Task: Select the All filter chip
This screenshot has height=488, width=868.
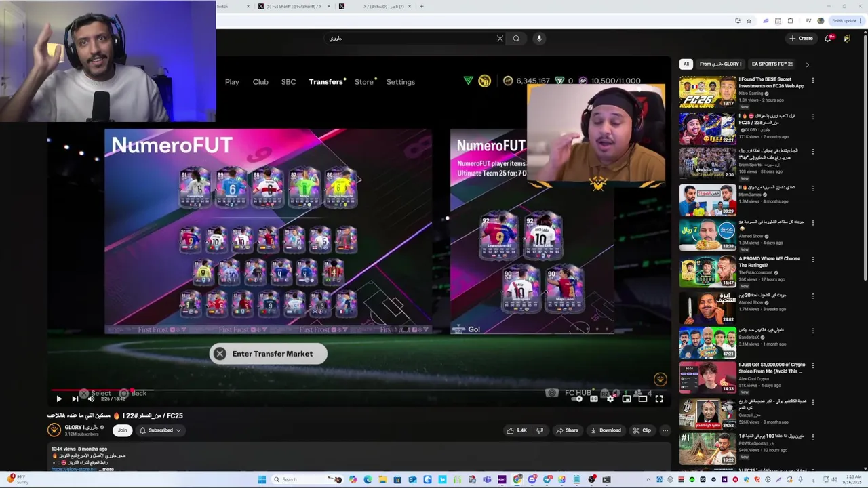Action: 686,64
